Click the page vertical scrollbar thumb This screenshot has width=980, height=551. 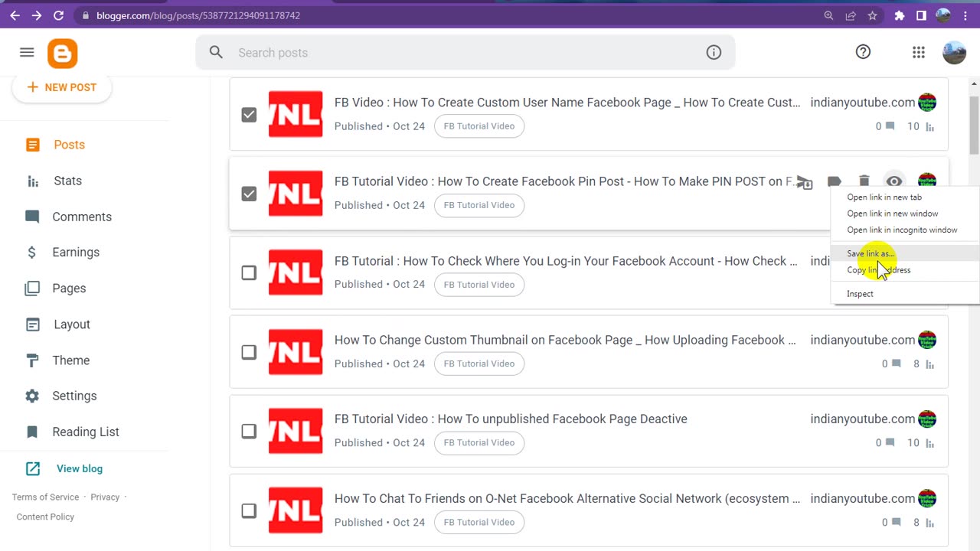pos(974,125)
